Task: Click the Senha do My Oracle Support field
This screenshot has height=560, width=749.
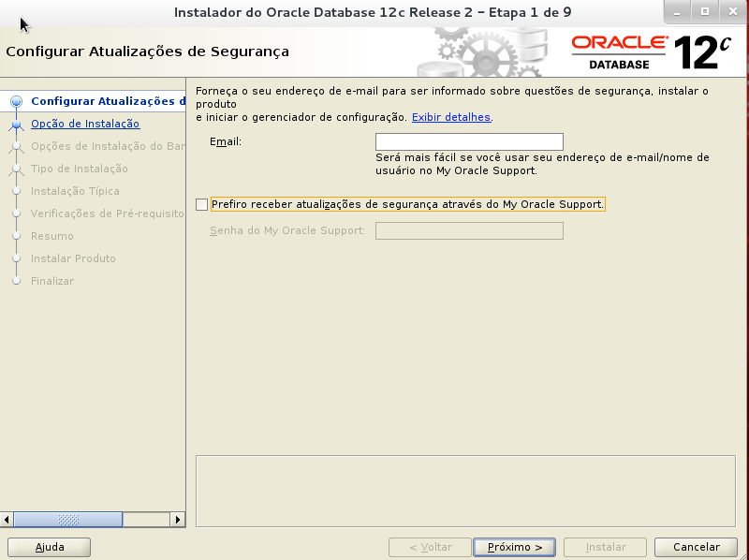Action: pyautogui.click(x=469, y=230)
